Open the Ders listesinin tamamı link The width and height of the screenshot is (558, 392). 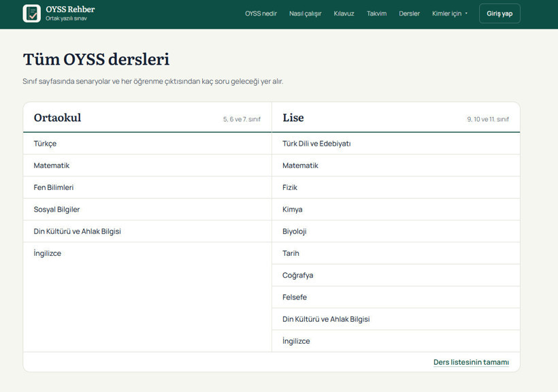pyautogui.click(x=471, y=362)
